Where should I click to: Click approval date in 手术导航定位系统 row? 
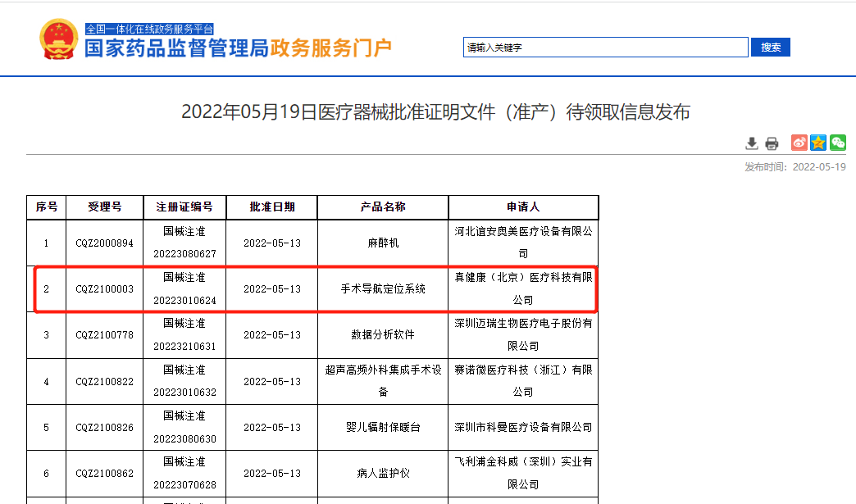(x=272, y=289)
